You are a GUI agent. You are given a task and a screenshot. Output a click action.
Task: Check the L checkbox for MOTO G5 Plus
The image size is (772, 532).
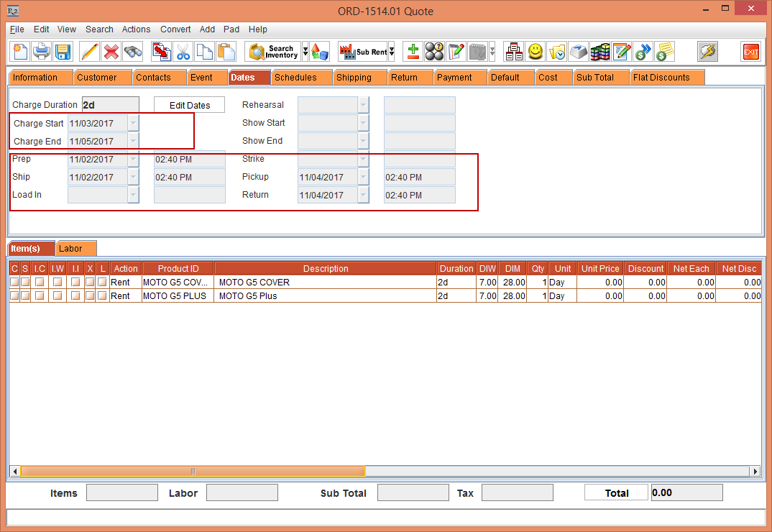pyautogui.click(x=103, y=295)
